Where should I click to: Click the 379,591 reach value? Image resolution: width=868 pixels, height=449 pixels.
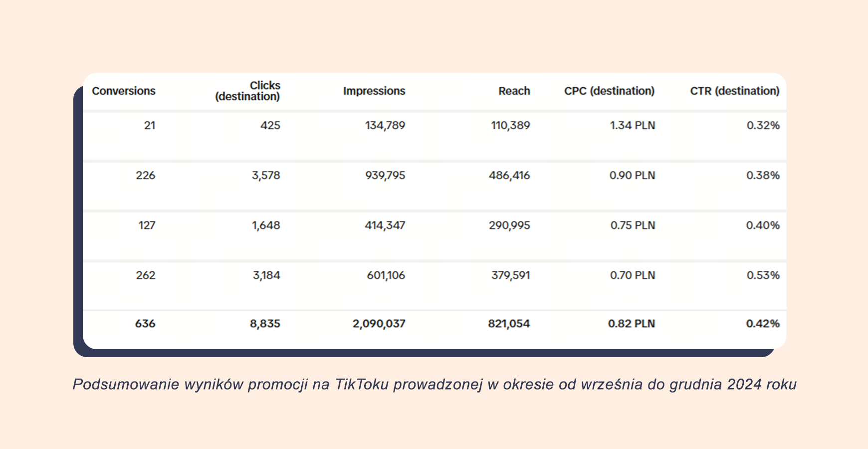pos(510,275)
